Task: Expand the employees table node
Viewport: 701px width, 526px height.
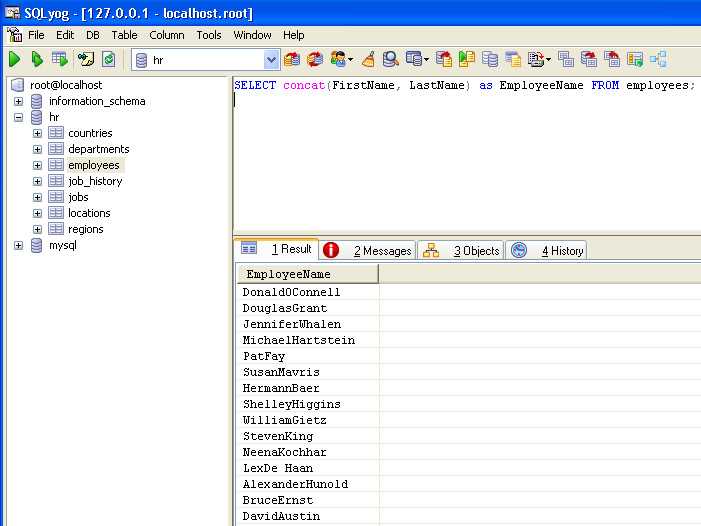Action: tap(37, 165)
